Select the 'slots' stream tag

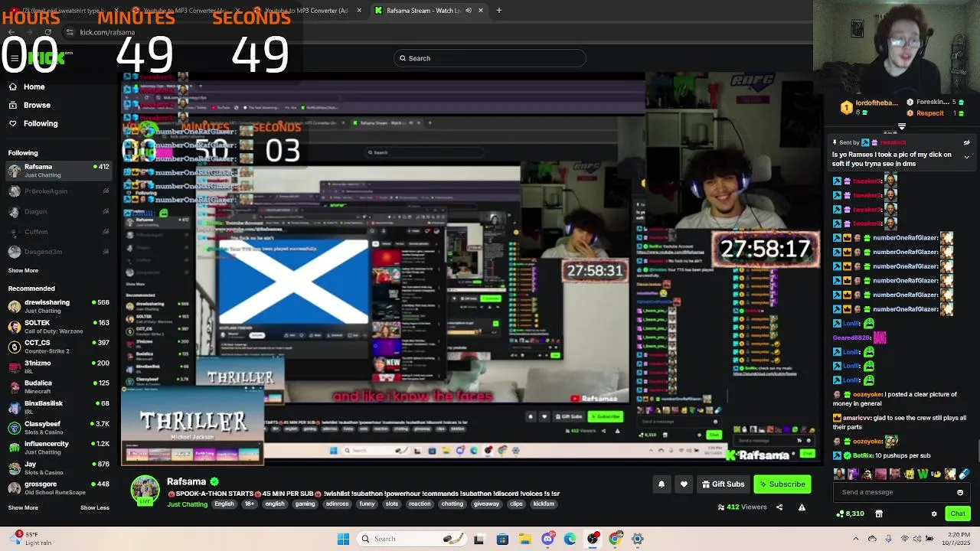click(x=391, y=504)
